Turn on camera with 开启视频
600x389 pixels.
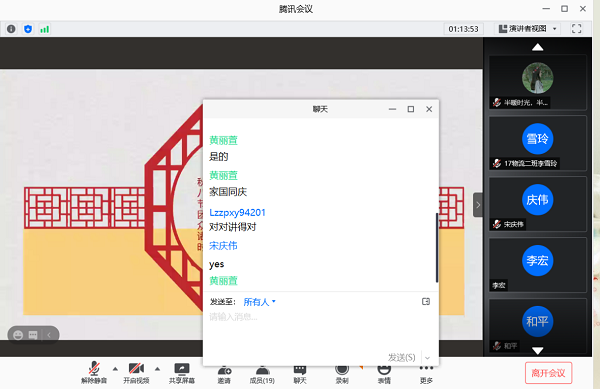click(x=136, y=373)
